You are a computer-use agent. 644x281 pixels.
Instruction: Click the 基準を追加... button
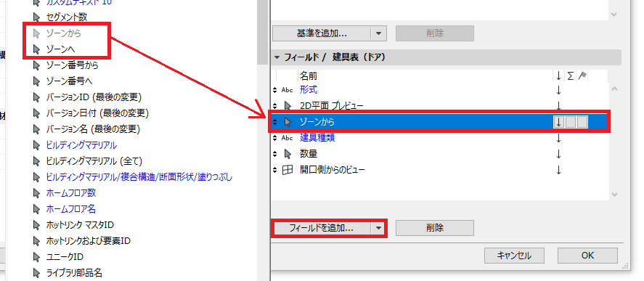322,33
